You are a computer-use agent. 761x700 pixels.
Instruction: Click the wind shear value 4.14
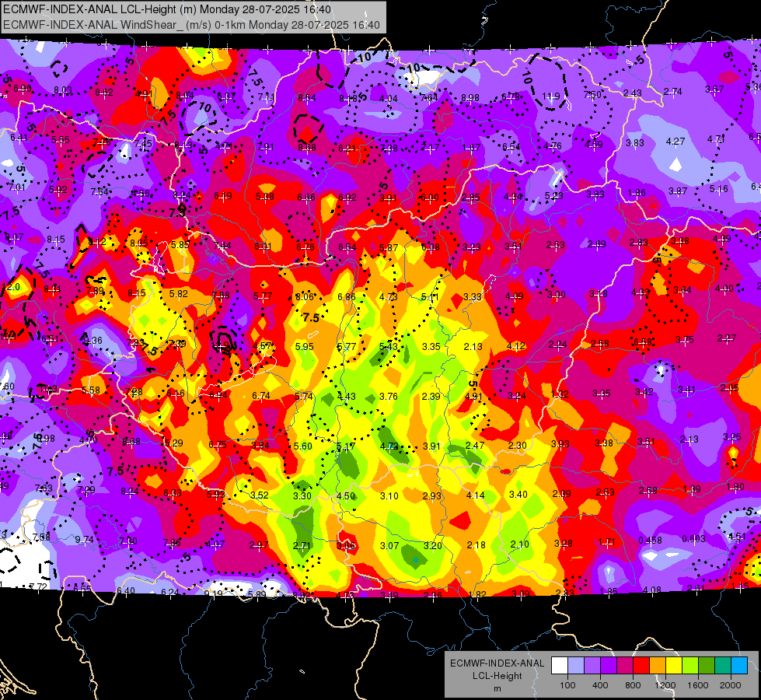coord(475,495)
